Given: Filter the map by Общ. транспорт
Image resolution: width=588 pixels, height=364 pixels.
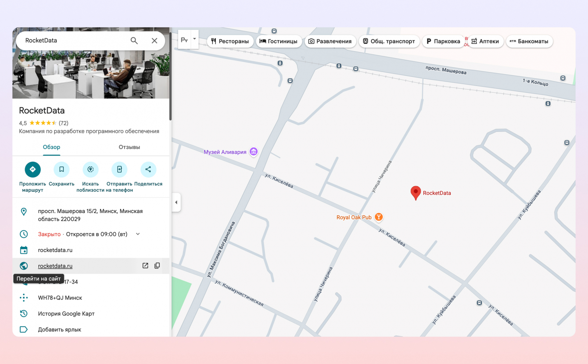Looking at the screenshot, I should point(389,42).
